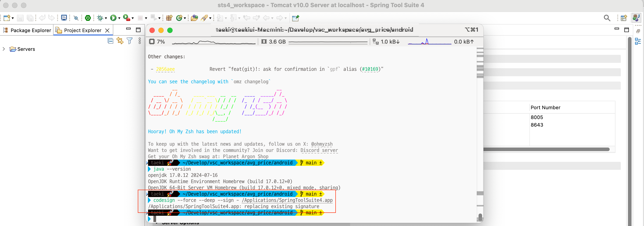Click the Forward navigation arrow
Image resolution: width=644 pixels, height=226 pixels.
pos(279,18)
